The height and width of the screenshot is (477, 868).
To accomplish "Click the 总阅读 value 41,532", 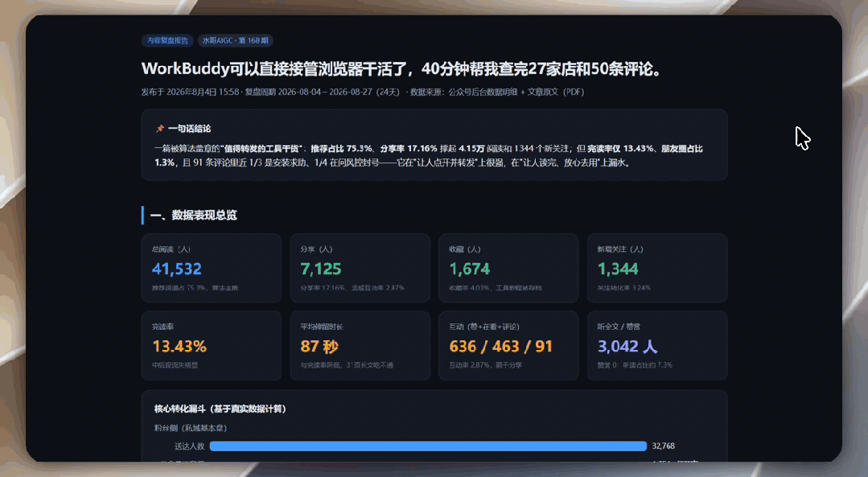I will pos(177,269).
